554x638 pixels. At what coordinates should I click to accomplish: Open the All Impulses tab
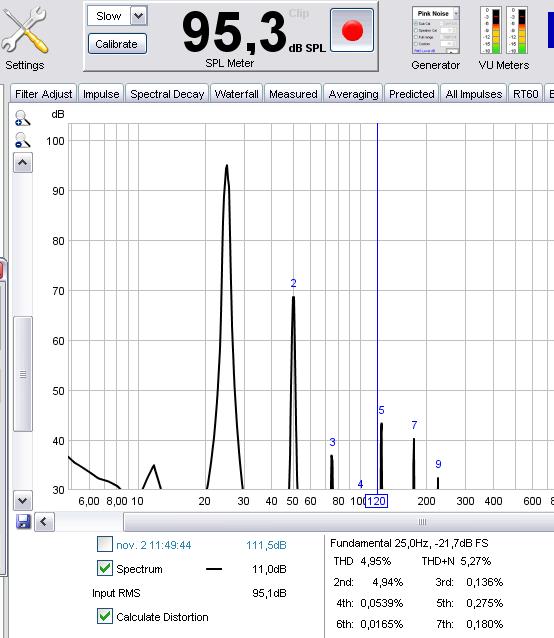pyautogui.click(x=474, y=94)
